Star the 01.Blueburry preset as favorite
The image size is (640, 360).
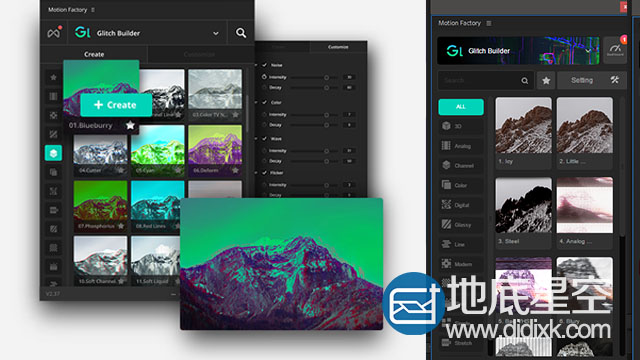[x=130, y=125]
